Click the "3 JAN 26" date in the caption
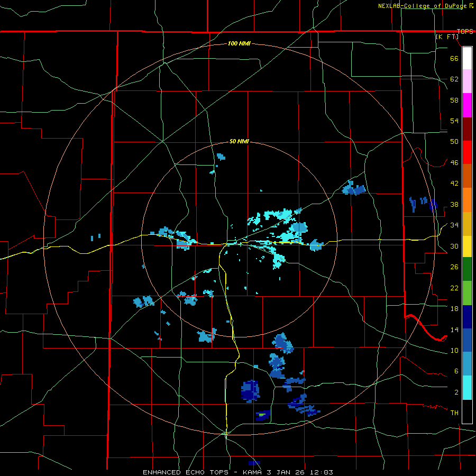476x476 pixels. pyautogui.click(x=287, y=472)
